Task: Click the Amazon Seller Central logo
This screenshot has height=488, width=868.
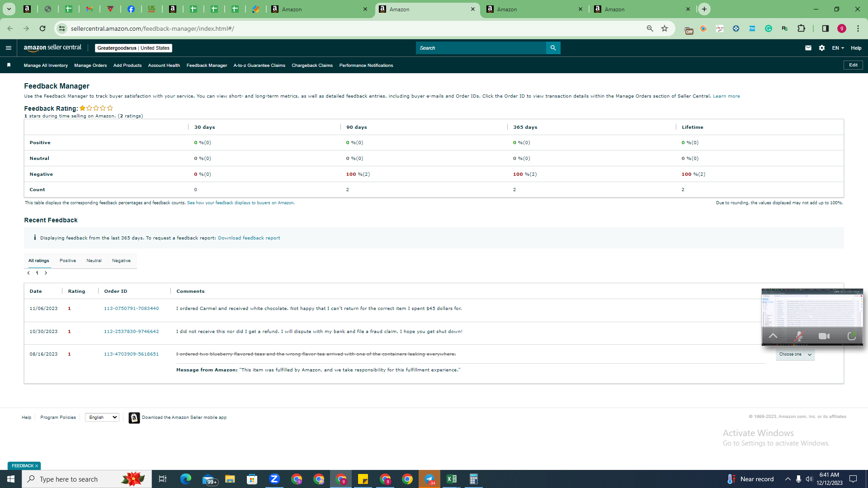Action: [52, 48]
